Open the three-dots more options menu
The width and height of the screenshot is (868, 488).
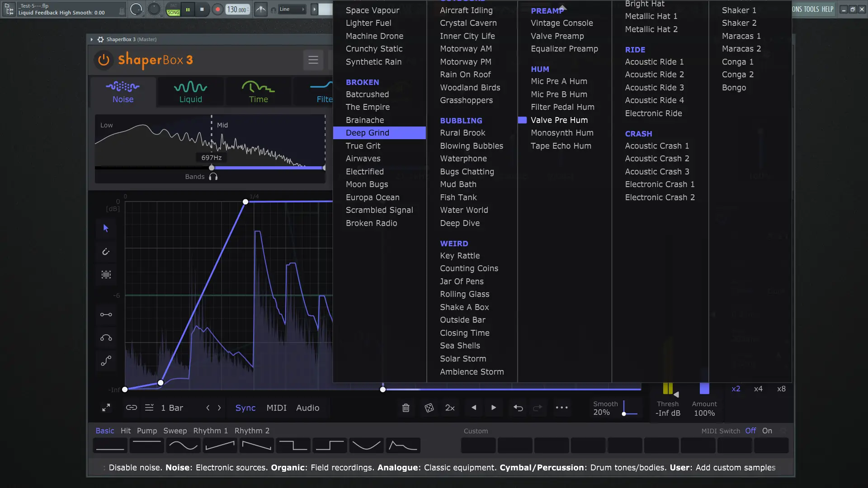click(x=561, y=408)
